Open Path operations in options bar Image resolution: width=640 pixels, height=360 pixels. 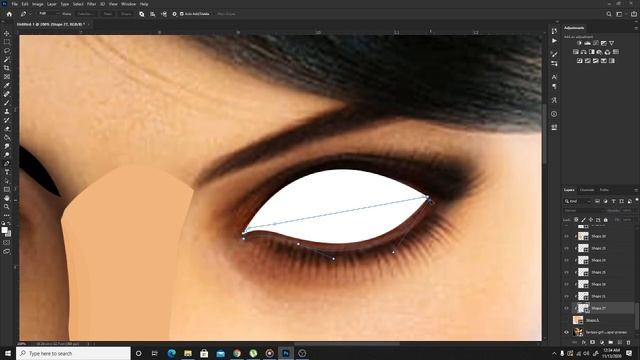142,14
